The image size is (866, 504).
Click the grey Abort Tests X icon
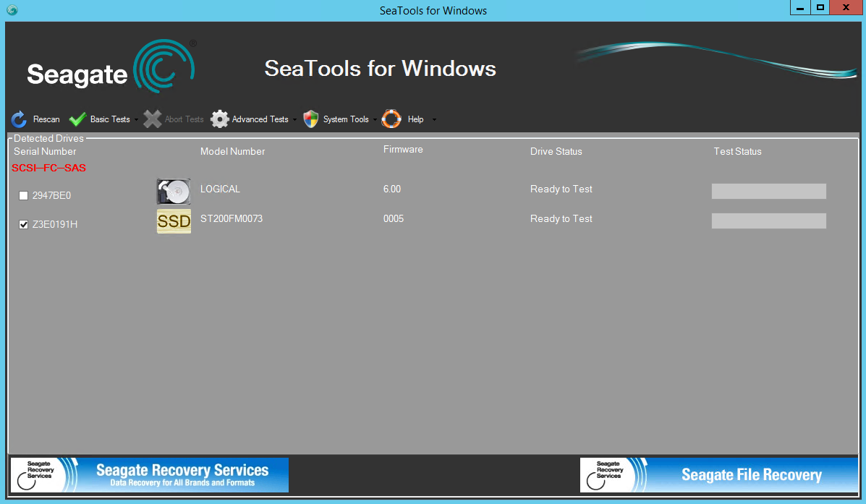pyautogui.click(x=153, y=119)
